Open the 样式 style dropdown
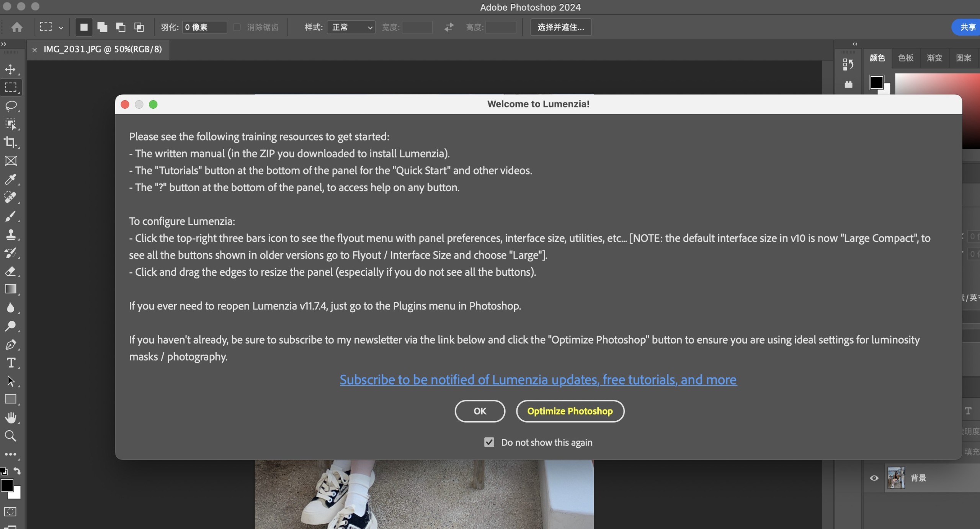This screenshot has height=529, width=980. 351,27
